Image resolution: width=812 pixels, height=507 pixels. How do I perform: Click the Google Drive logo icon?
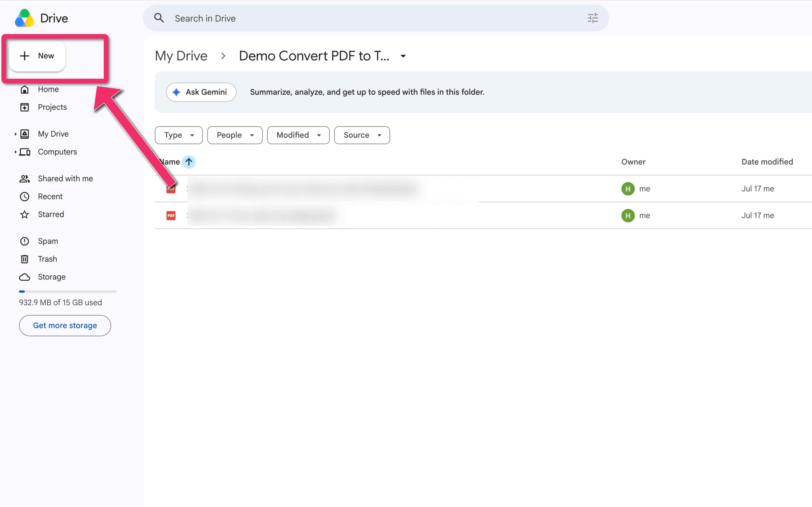(24, 18)
